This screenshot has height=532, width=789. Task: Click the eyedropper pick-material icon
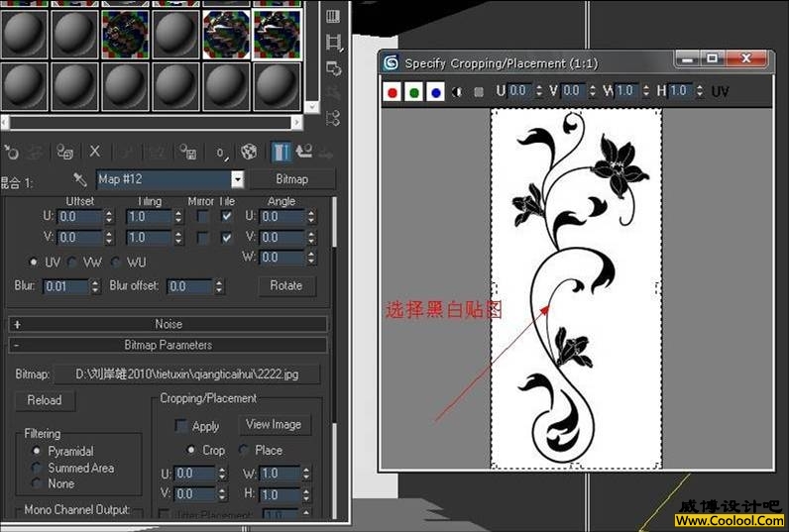pos(80,179)
